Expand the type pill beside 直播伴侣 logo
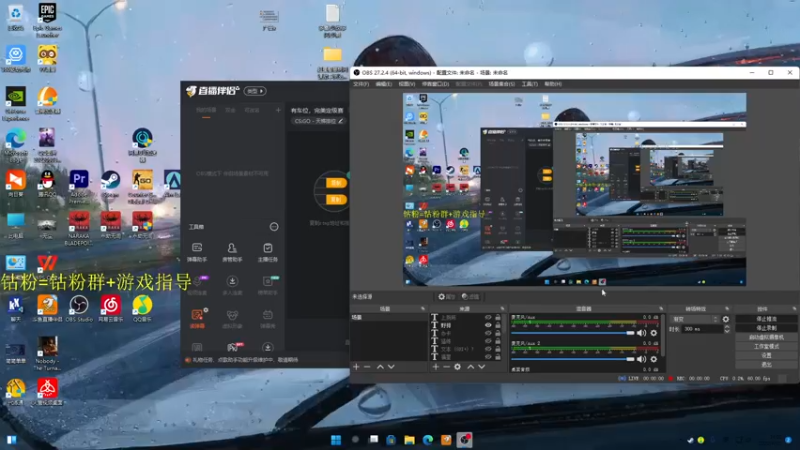Viewport: 800px width, 450px height. coord(255,91)
